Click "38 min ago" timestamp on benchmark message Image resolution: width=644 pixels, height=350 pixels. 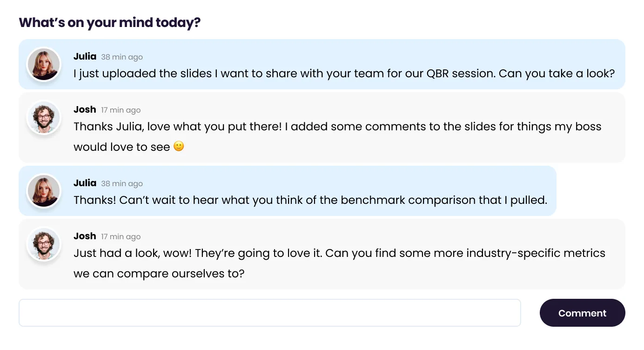tap(122, 184)
